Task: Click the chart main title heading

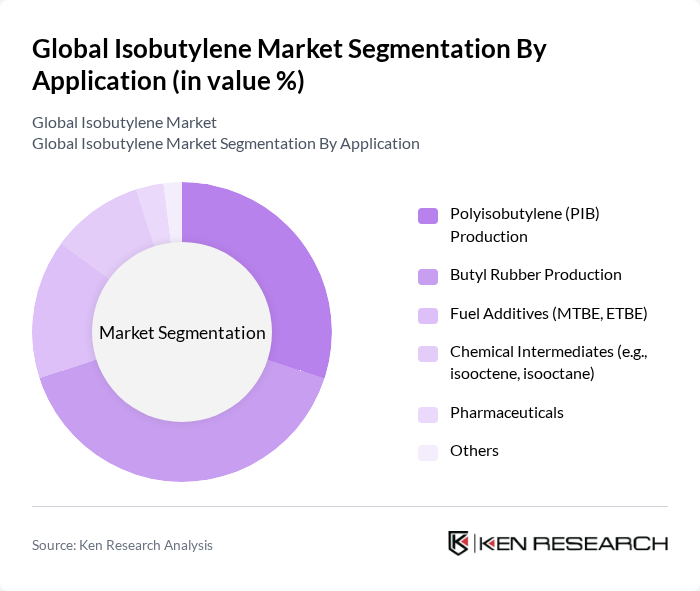Action: [x=289, y=65]
